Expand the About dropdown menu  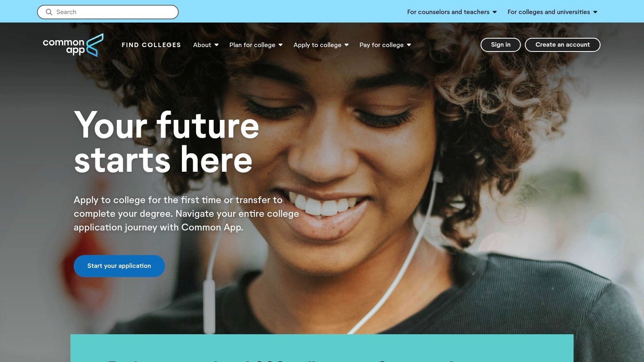tap(206, 45)
